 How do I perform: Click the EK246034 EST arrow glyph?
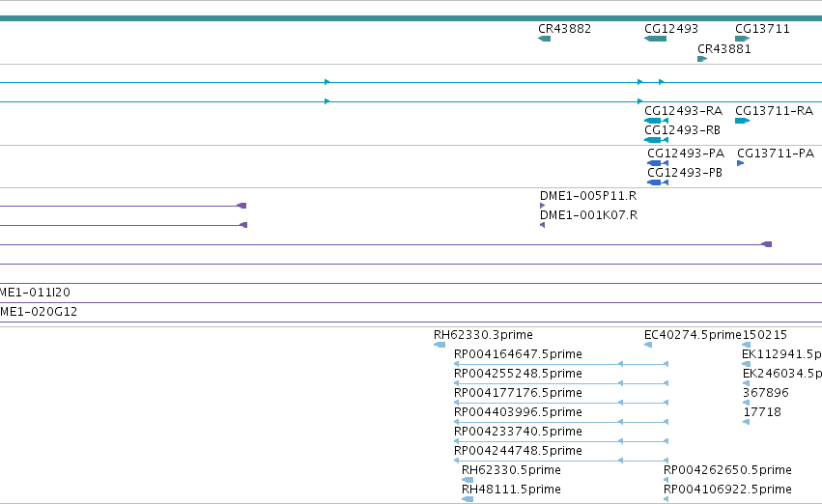point(746,383)
